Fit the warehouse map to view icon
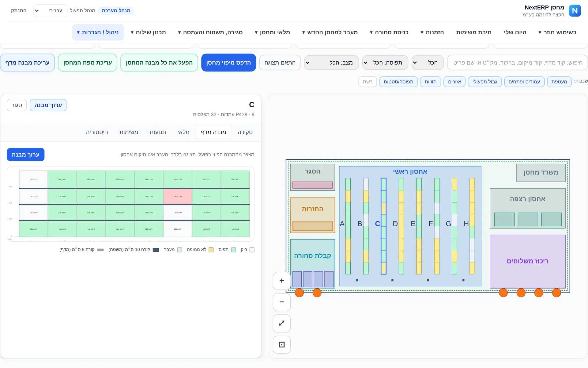 (x=282, y=345)
